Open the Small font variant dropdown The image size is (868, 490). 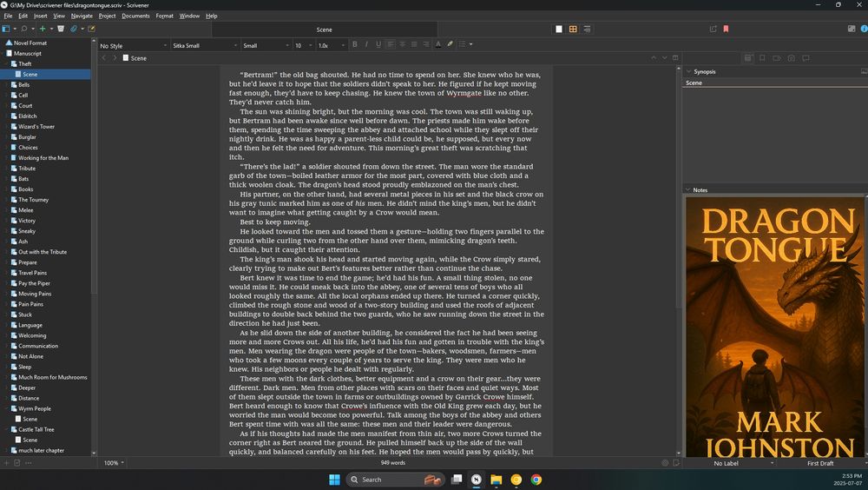[x=266, y=45]
